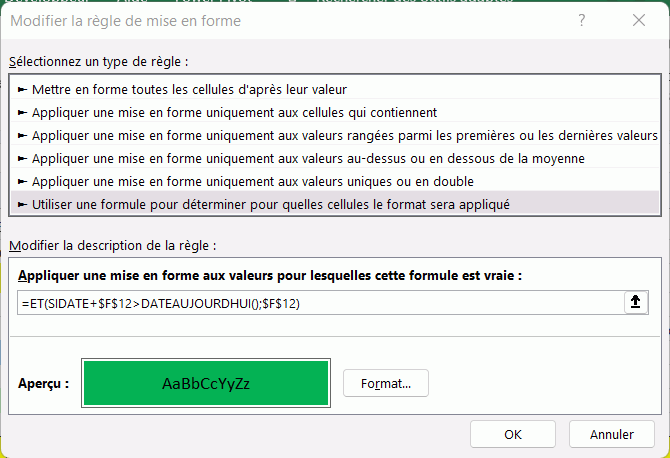670x458 pixels.
Task: Click the 'Sélectionnez un type de règle' label
Action: [97, 61]
